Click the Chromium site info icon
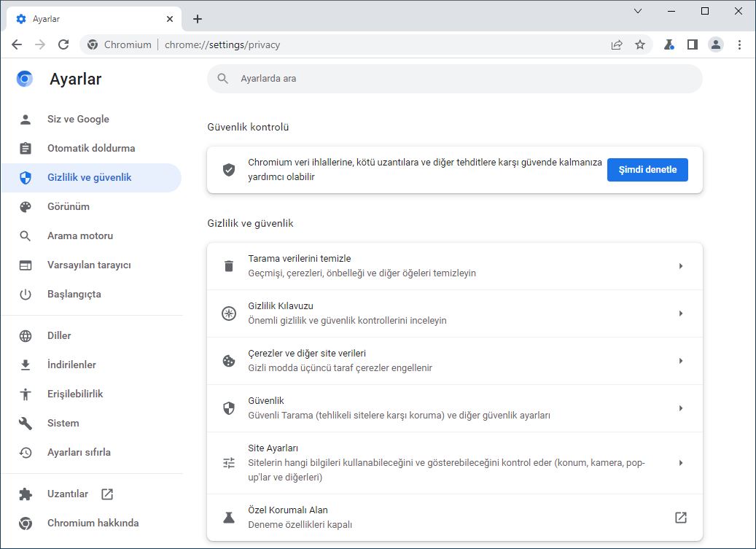The image size is (756, 549). coord(93,44)
